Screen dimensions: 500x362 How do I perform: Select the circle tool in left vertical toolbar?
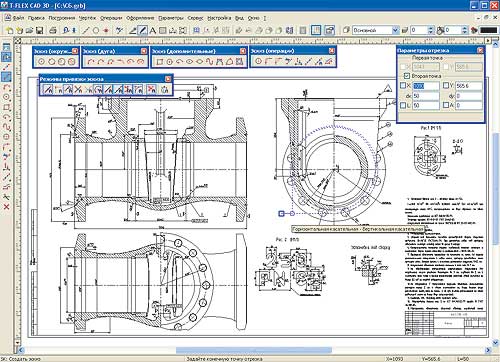(6, 97)
